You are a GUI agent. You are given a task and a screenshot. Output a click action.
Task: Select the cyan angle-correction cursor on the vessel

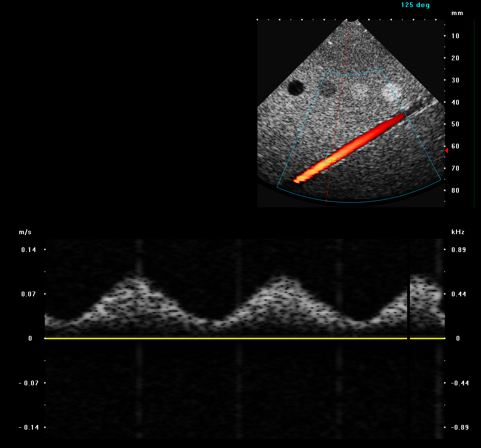330,159
